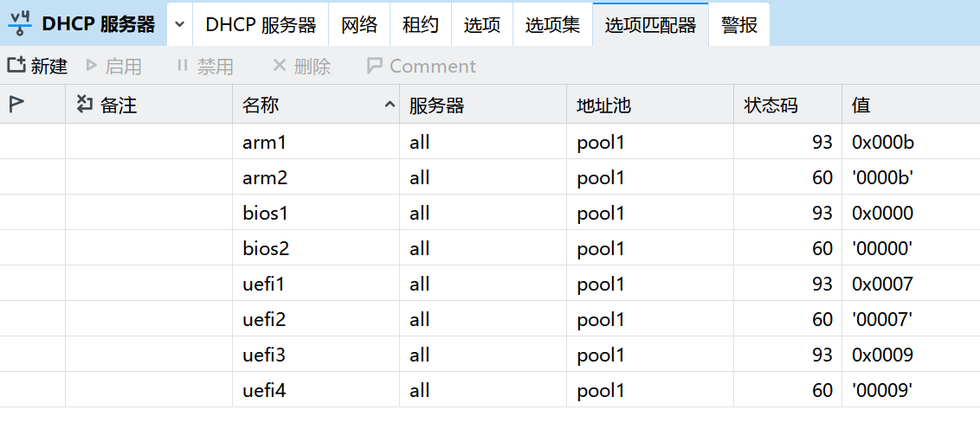This screenshot has width=980, height=448.
Task: Click the 地址池 column header
Action: [x=650, y=105]
